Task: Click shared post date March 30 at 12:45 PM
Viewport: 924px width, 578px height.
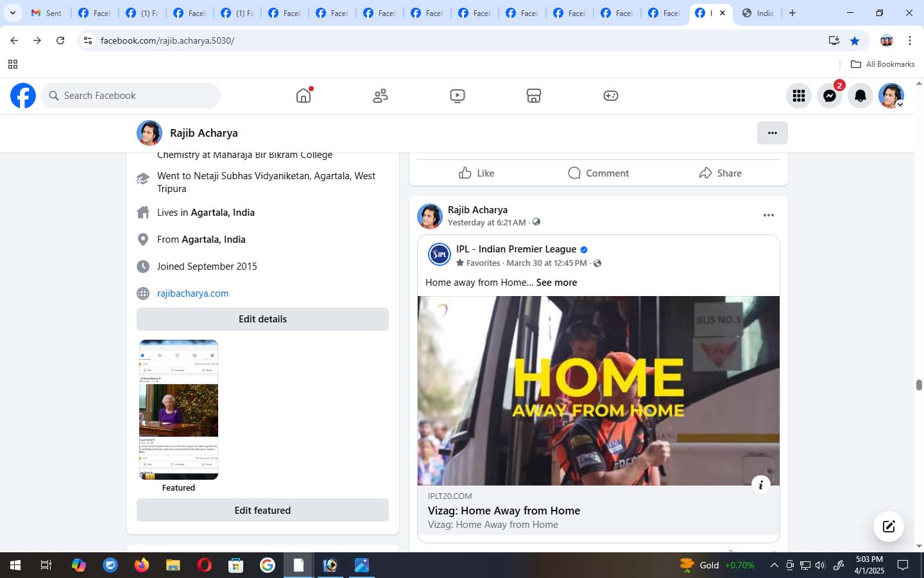Action: pos(547,263)
